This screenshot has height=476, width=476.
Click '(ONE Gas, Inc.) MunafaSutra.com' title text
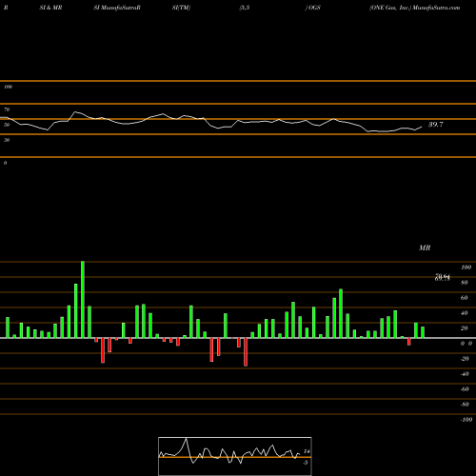tap(414, 8)
